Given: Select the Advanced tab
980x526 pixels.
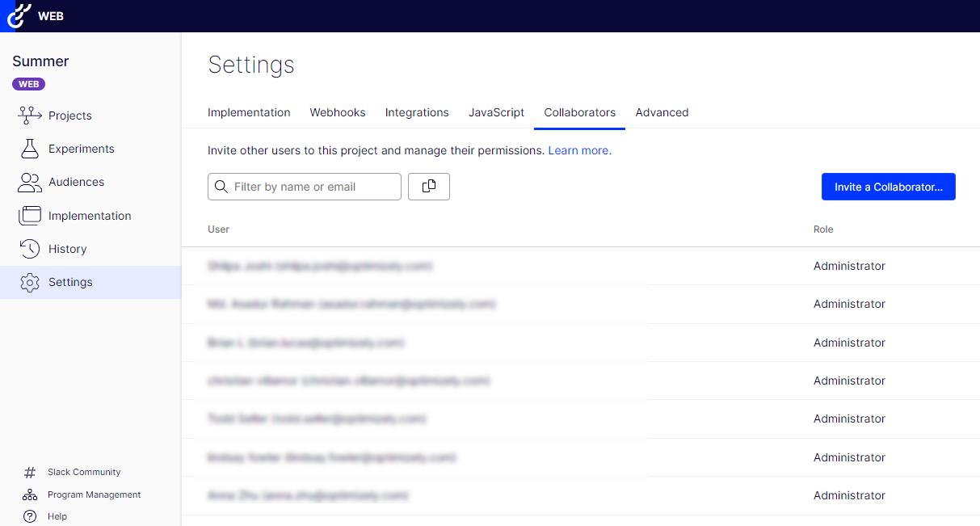Looking at the screenshot, I should point(662,112).
